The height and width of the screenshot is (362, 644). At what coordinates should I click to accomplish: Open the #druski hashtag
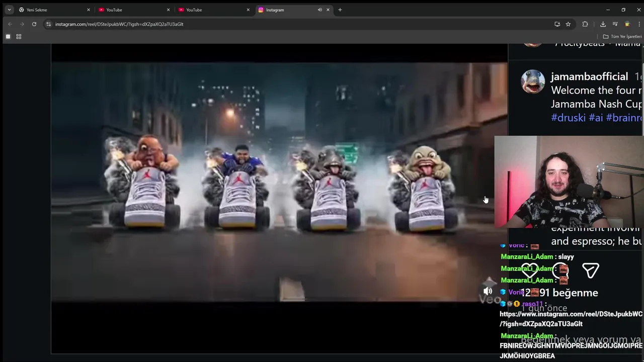tap(568, 117)
